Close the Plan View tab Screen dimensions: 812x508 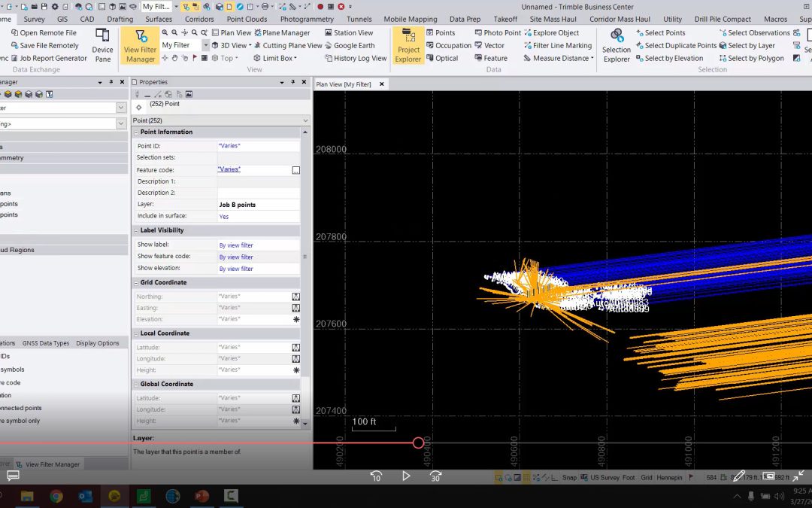coord(382,84)
